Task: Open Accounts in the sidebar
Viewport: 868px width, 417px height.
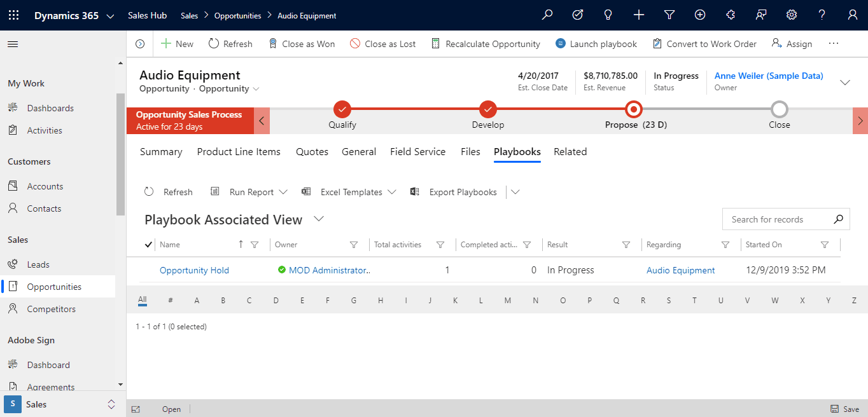Action: click(45, 186)
